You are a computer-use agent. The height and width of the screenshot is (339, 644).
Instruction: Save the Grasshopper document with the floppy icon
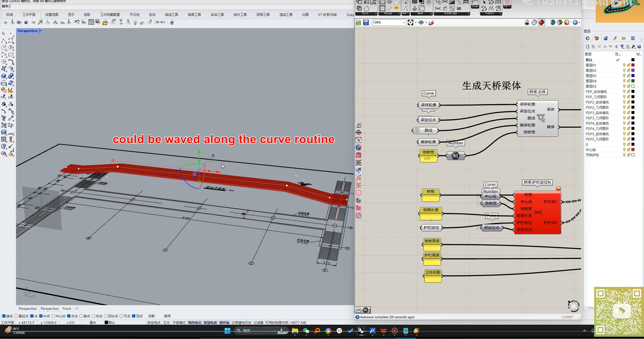(366, 23)
